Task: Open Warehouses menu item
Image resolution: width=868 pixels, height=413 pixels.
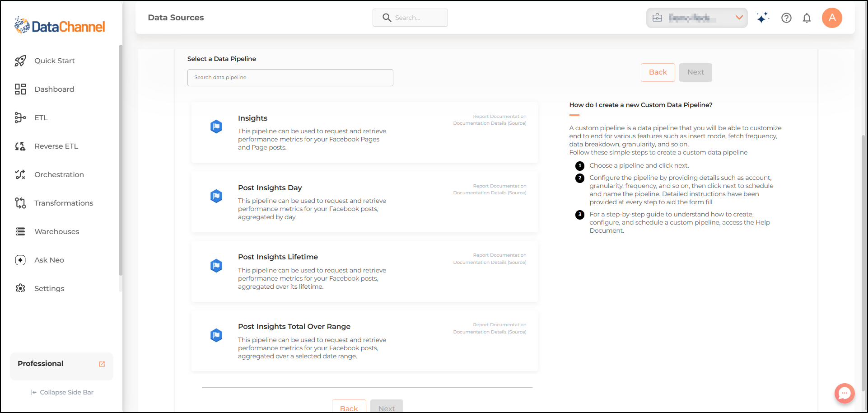Action: click(57, 231)
